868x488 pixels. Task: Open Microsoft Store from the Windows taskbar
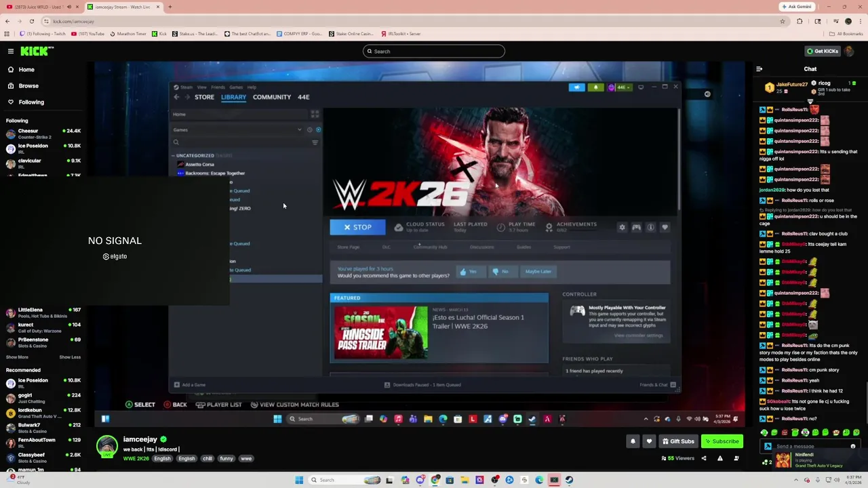click(x=450, y=480)
